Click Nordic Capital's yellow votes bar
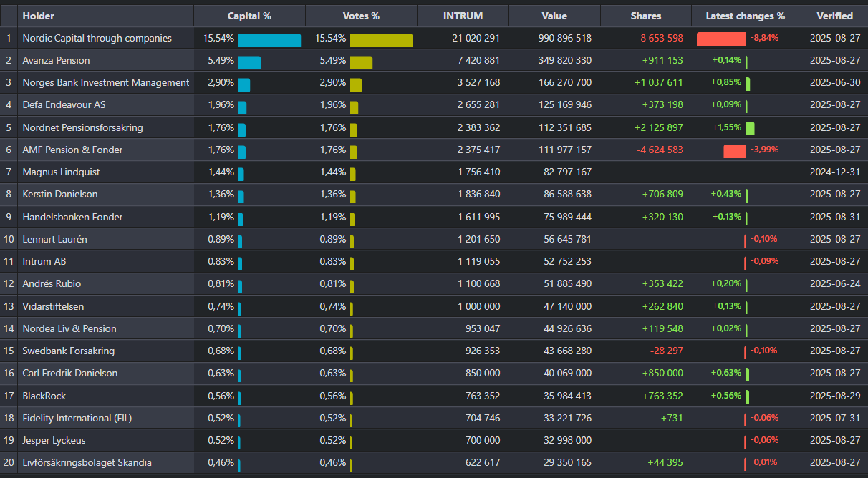 381,40
